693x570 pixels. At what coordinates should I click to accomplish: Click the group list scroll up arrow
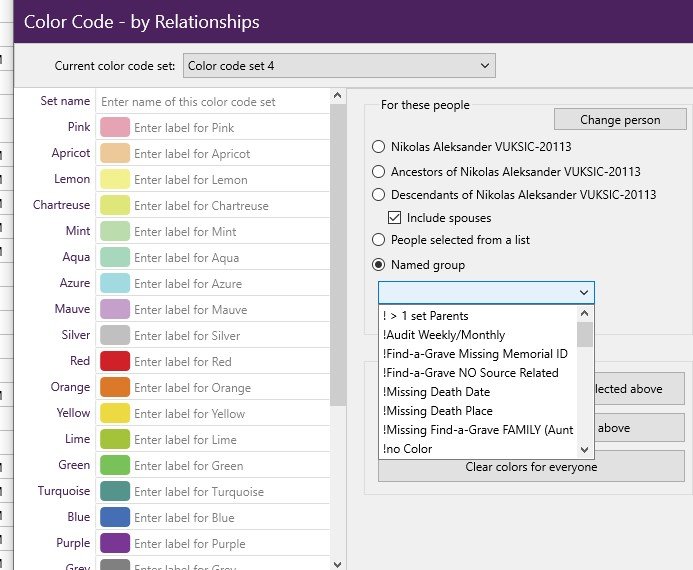point(585,313)
